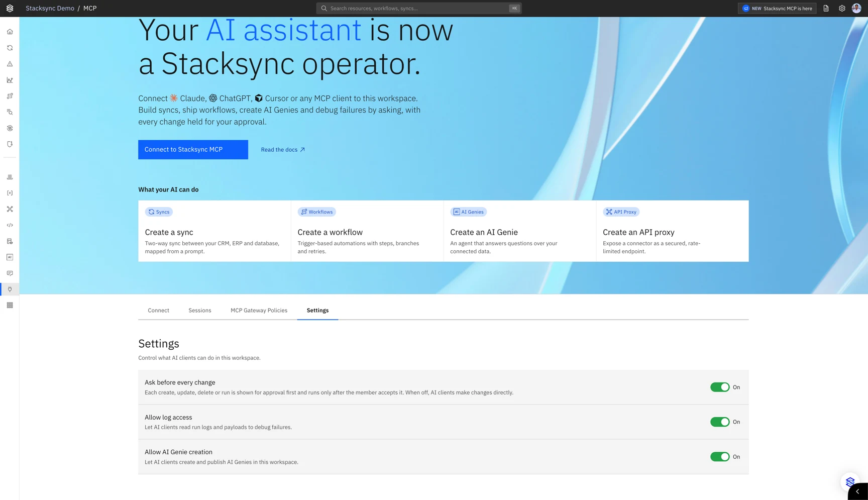Open the Syncs circular arrows sidebar icon
The image size is (868, 500).
[10, 48]
